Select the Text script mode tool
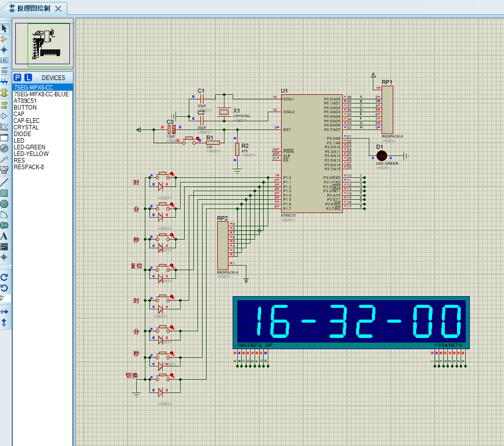The width and height of the screenshot is (504, 446). [x=4, y=71]
